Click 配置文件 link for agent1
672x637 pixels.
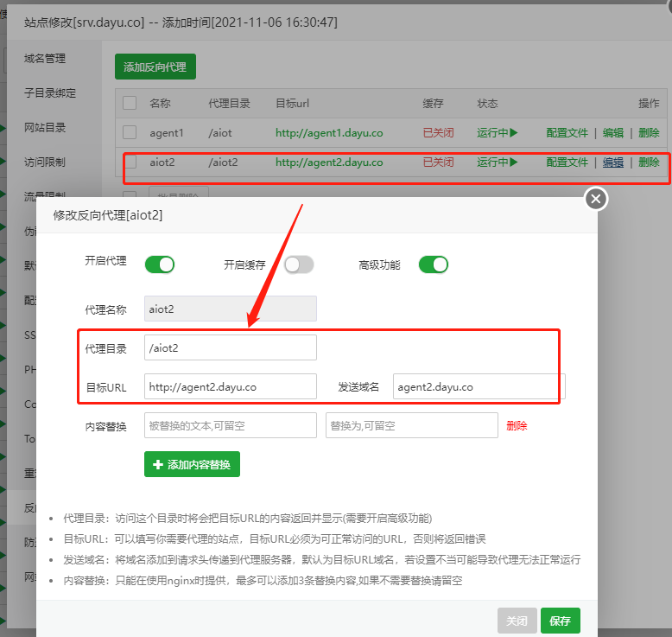[567, 133]
